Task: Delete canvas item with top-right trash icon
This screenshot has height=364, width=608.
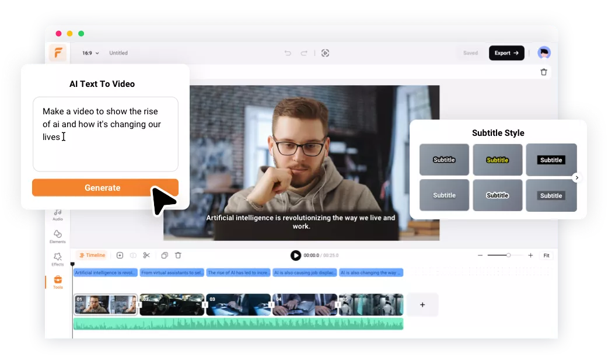Action: [x=544, y=72]
